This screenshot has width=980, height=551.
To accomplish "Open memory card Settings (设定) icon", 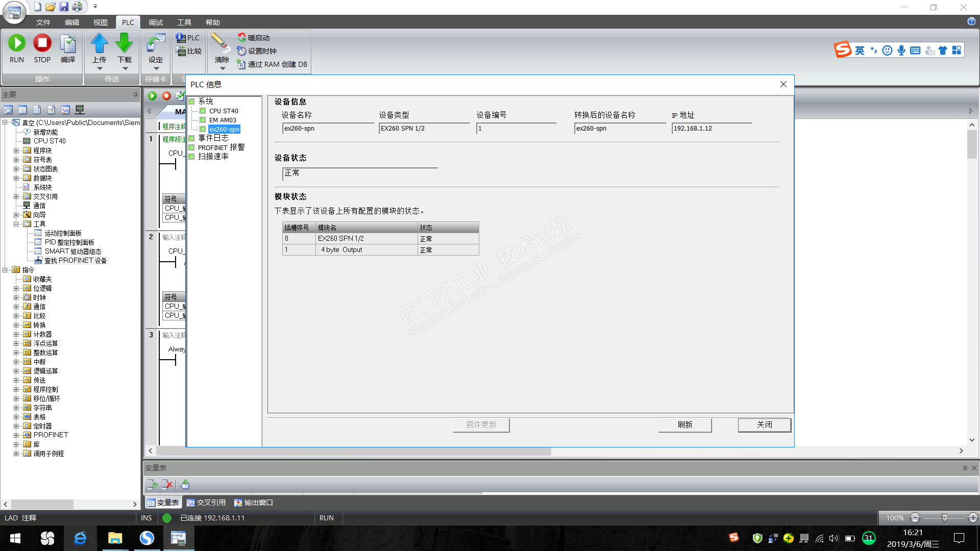I will click(x=156, y=44).
